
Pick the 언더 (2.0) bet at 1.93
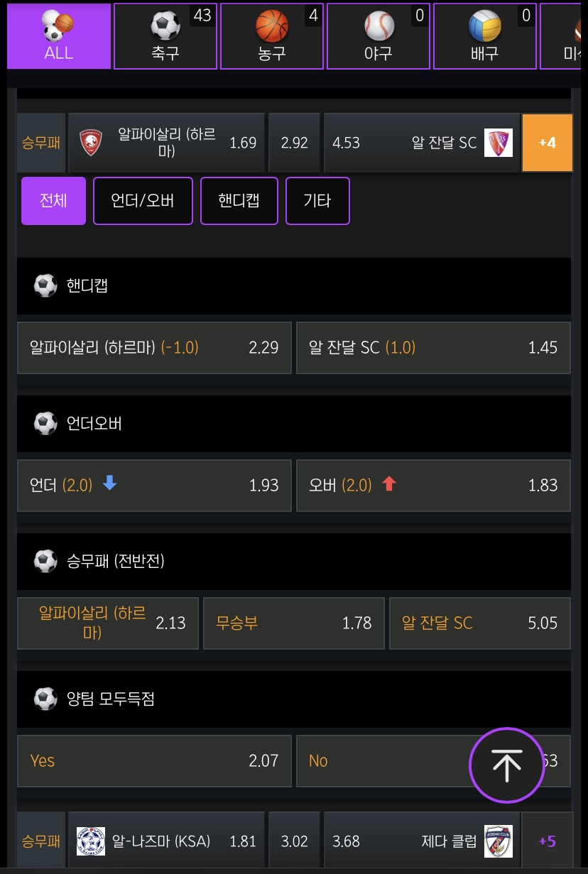click(154, 485)
